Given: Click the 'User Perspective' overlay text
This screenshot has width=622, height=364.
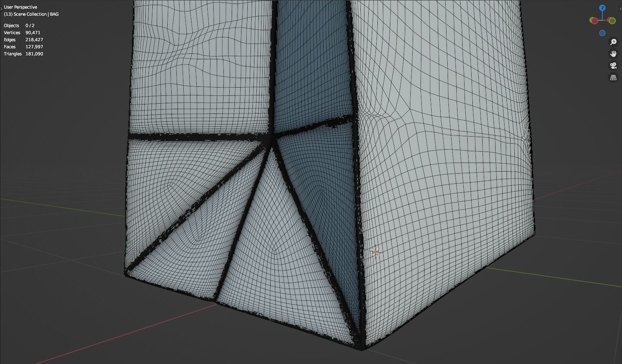Looking at the screenshot, I should (20, 7).
